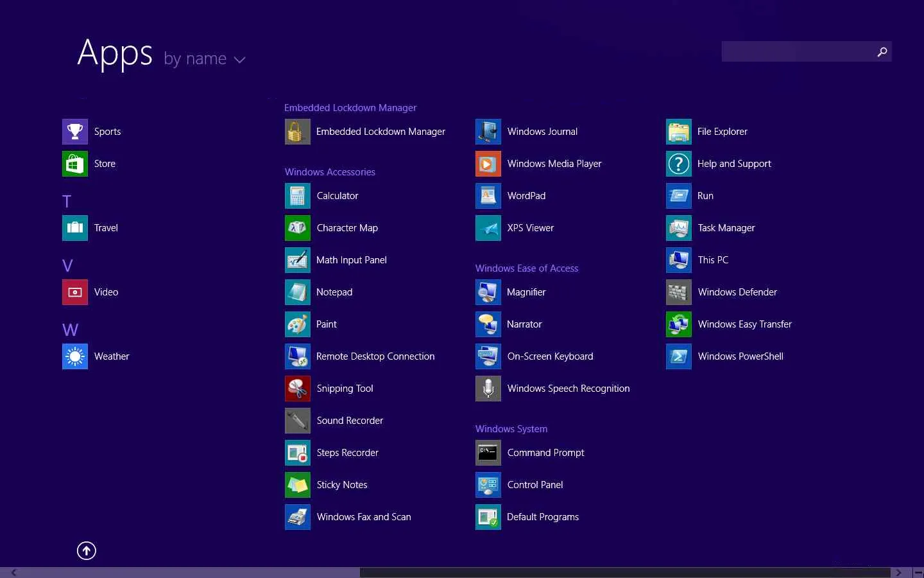Open the Help and Support question mark icon

pyautogui.click(x=679, y=164)
